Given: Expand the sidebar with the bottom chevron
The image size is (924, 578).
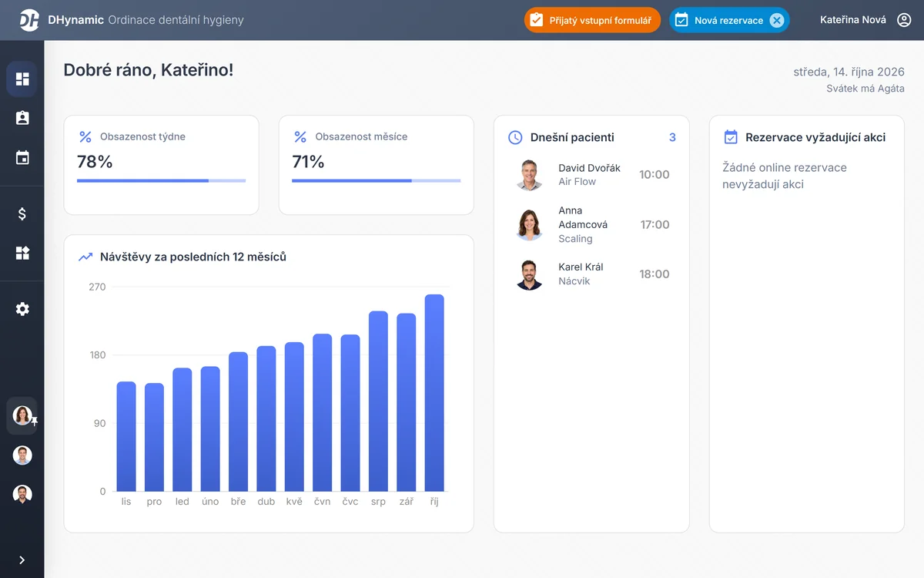Looking at the screenshot, I should point(22,560).
